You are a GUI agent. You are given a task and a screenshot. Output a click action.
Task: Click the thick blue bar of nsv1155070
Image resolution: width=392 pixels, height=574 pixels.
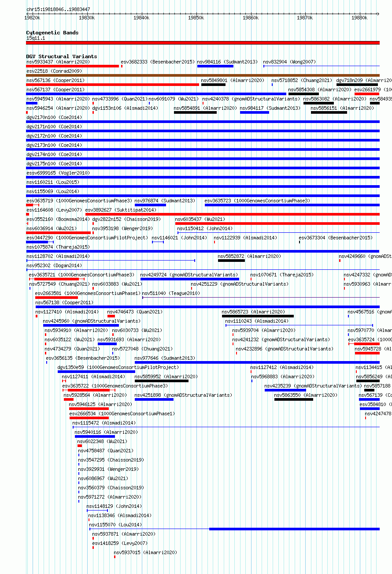point(294,529)
